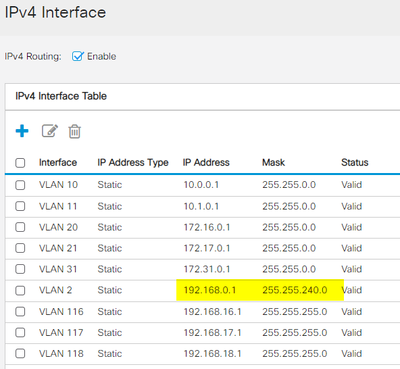
Task: Click the VLAN 11 interface name
Action: [58, 206]
